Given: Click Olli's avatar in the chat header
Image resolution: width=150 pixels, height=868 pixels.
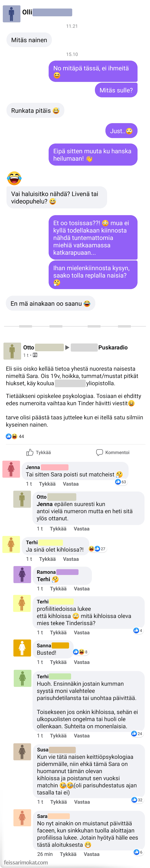Looking at the screenshot, I should click(12, 14).
